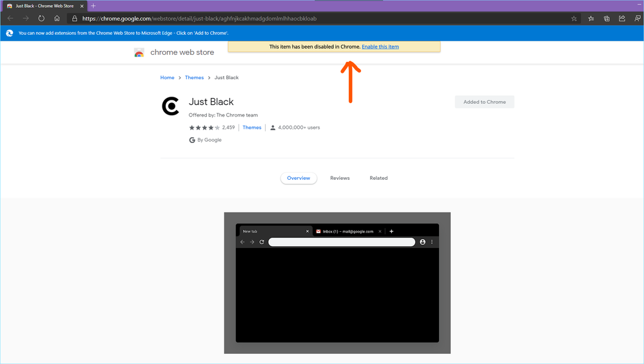Open the profile/feedback icon in the toolbar
This screenshot has width=644, height=364.
638,19
